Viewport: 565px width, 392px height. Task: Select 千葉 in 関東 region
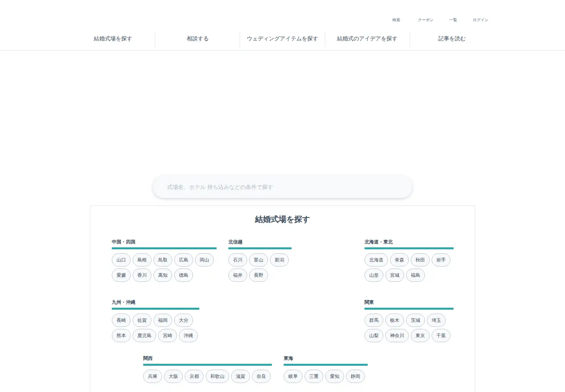(441, 336)
